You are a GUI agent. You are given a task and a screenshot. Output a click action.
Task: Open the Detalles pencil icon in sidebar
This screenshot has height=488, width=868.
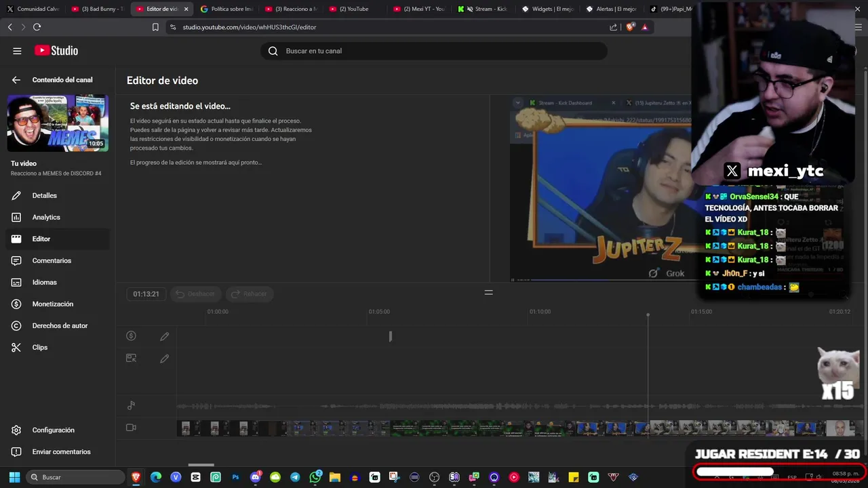click(x=16, y=195)
